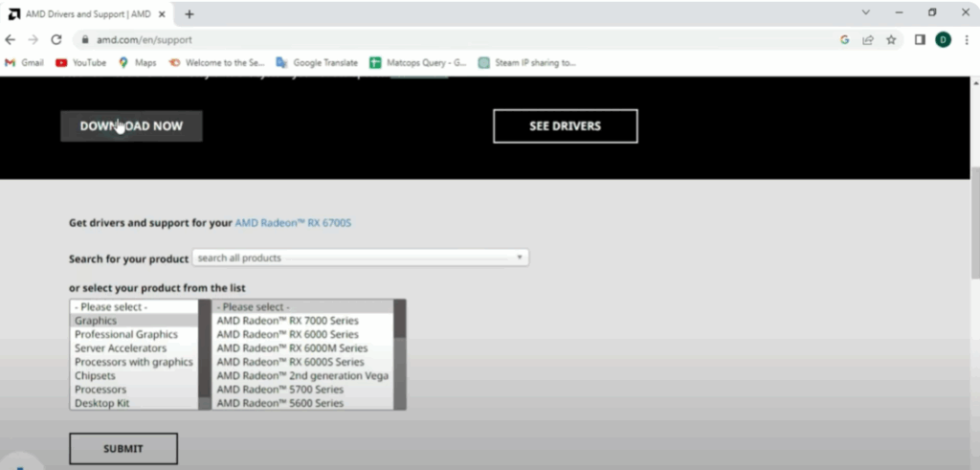Open the profile avatar D
The image size is (980, 470).
(943, 39)
